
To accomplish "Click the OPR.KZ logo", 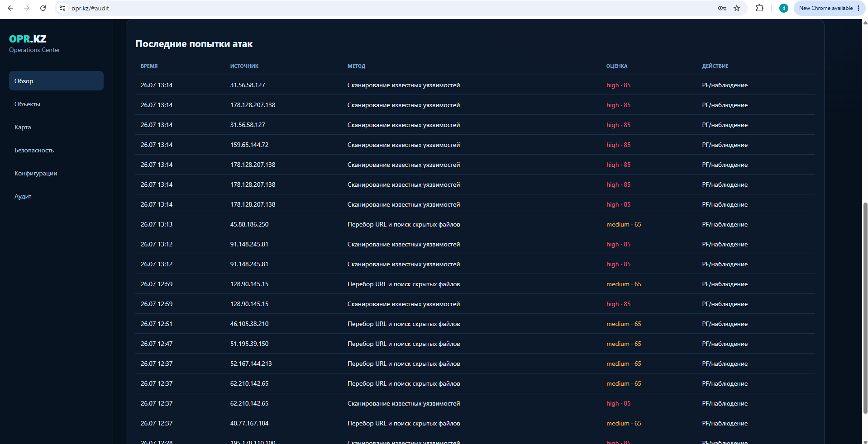I will (x=28, y=39).
